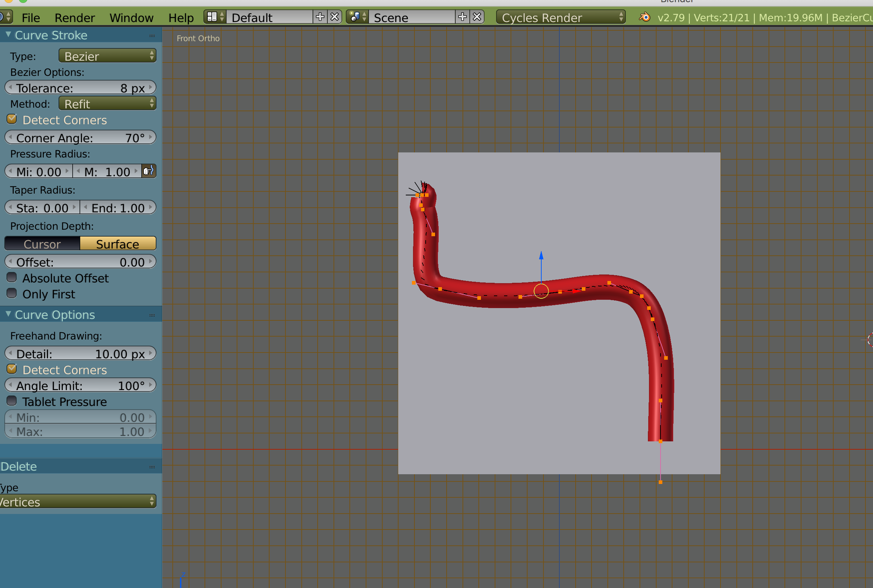Click the Blender logo icon
This screenshot has width=873, height=588.
click(645, 17)
